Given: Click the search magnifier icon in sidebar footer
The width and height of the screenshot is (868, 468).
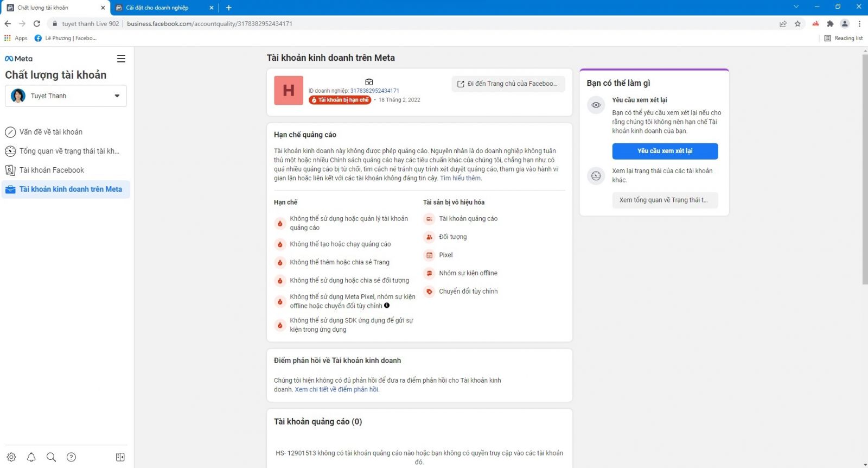Looking at the screenshot, I should pos(51,457).
